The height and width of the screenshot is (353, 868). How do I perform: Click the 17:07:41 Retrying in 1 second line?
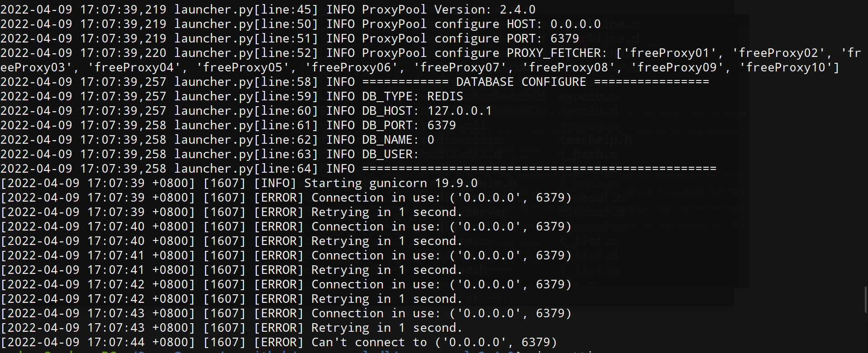point(232,270)
